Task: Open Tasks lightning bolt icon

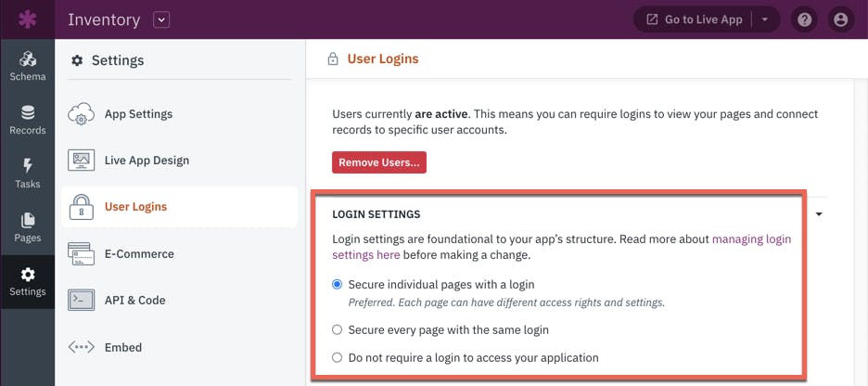Action: [x=27, y=166]
